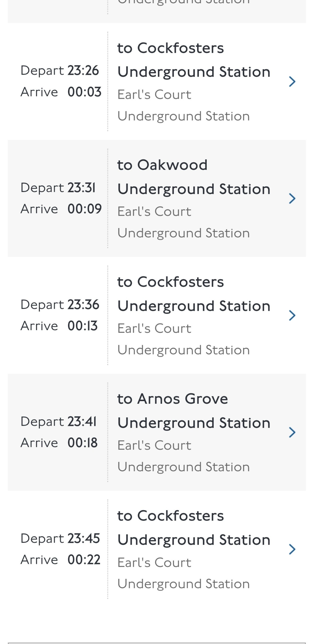Viewport: 314px width, 644px height.
Task: Tap partially visible Underground Station row at top
Action: click(x=183, y=5)
